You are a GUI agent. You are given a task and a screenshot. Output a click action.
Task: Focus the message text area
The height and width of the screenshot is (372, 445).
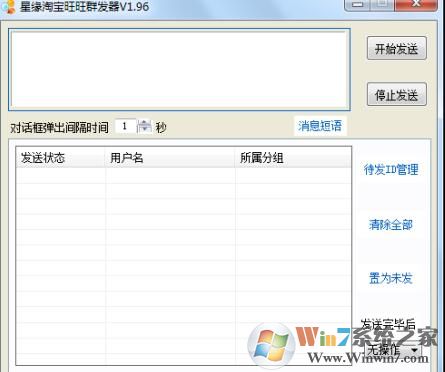click(179, 70)
